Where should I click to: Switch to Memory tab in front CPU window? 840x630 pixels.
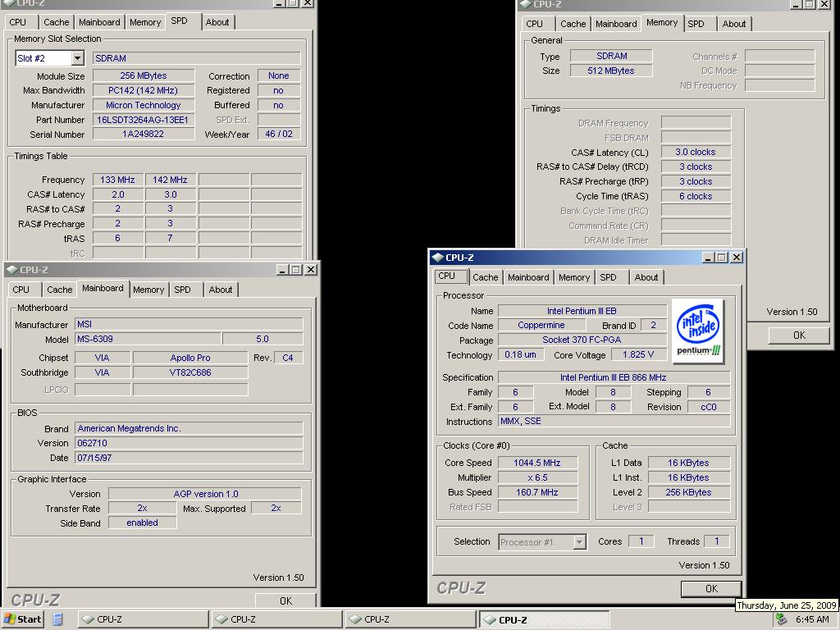(573, 277)
